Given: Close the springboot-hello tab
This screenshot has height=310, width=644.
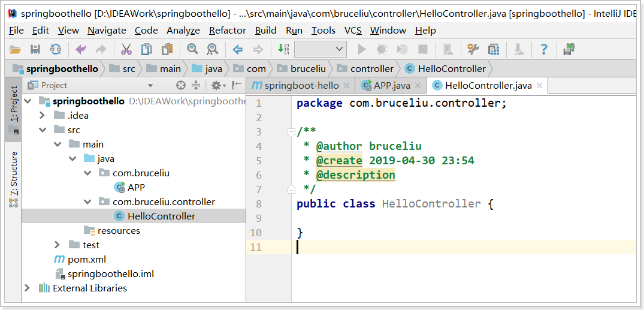Looking at the screenshot, I should [x=346, y=86].
